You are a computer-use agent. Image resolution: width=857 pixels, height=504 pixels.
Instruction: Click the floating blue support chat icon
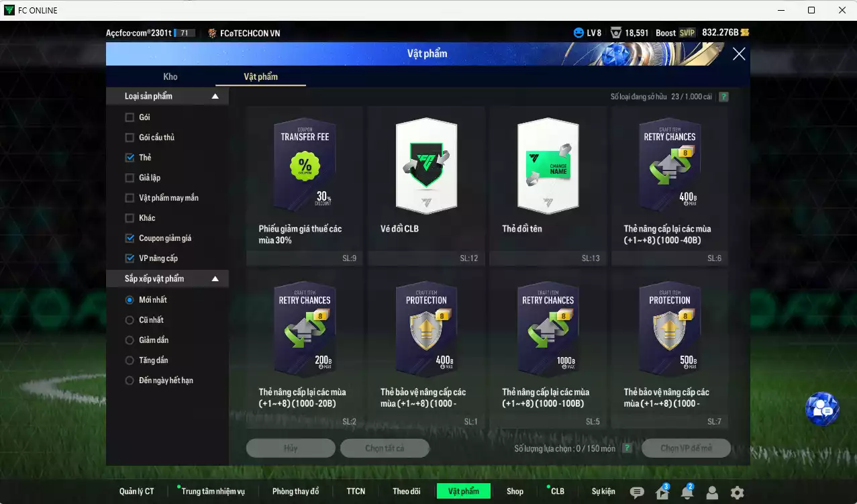[x=822, y=409]
